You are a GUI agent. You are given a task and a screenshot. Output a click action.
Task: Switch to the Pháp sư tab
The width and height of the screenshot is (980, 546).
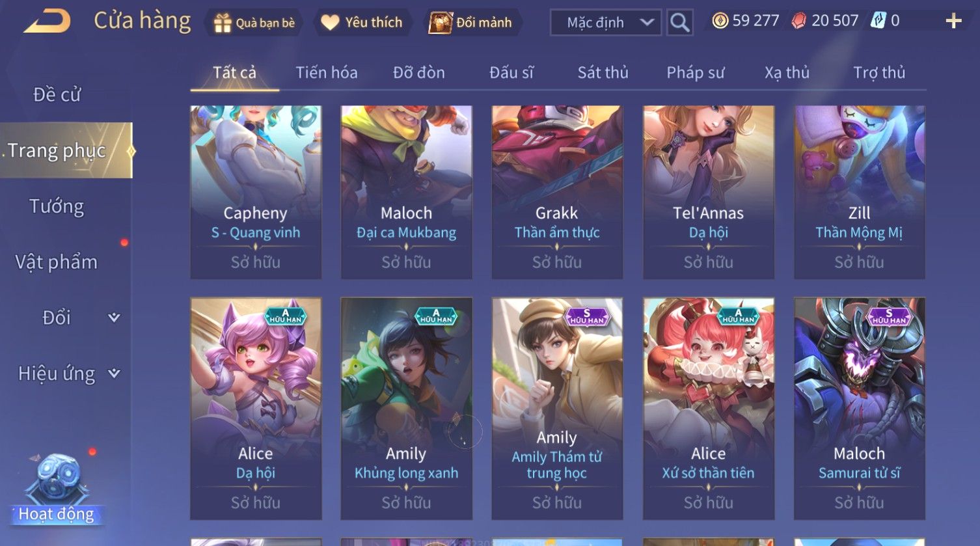tap(695, 72)
